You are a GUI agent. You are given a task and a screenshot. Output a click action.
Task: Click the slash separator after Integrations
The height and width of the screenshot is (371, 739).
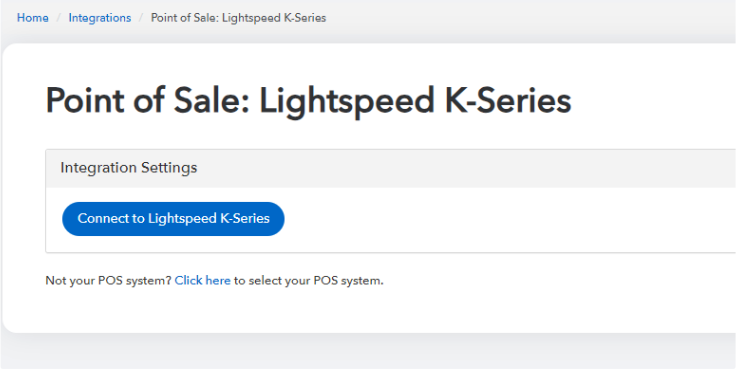(x=141, y=18)
